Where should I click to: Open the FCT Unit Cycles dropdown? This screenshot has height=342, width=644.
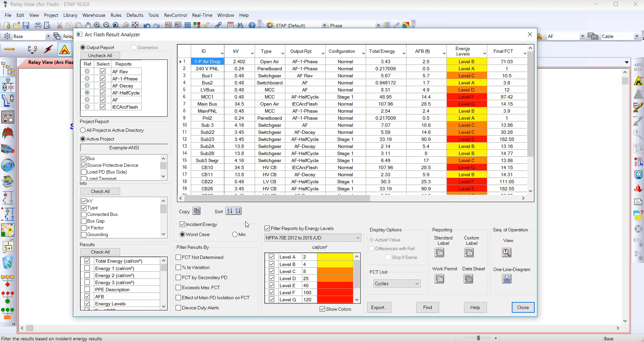pyautogui.click(x=397, y=283)
